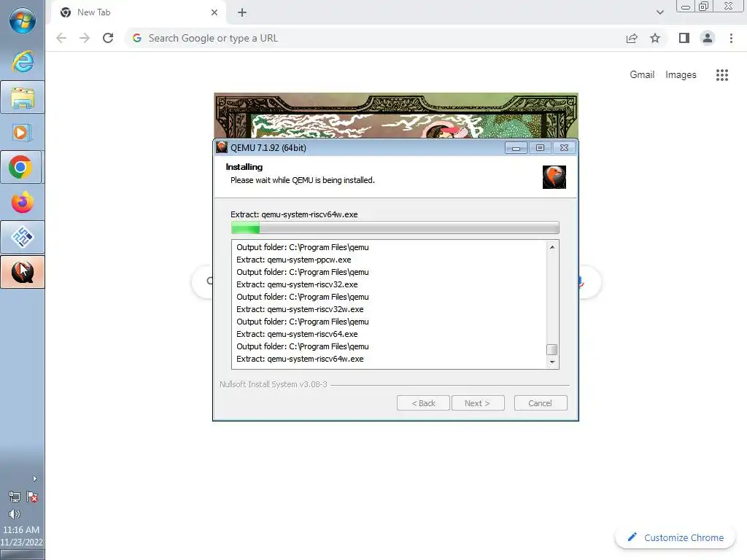
Task: Show the 11:16 AM clock calendar
Action: pyautogui.click(x=21, y=536)
